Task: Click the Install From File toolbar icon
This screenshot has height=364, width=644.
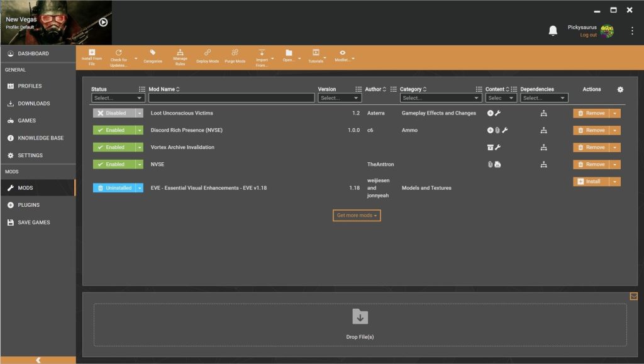Action: (92, 53)
